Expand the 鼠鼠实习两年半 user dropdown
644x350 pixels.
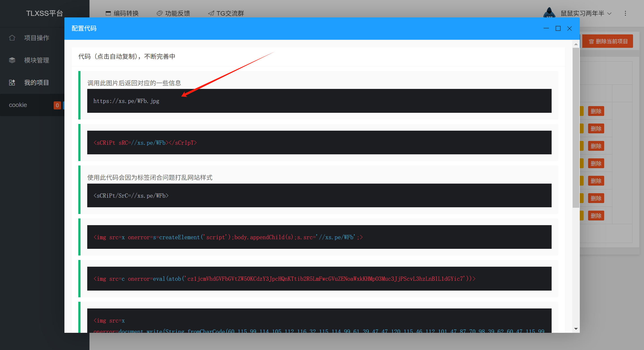(609, 13)
